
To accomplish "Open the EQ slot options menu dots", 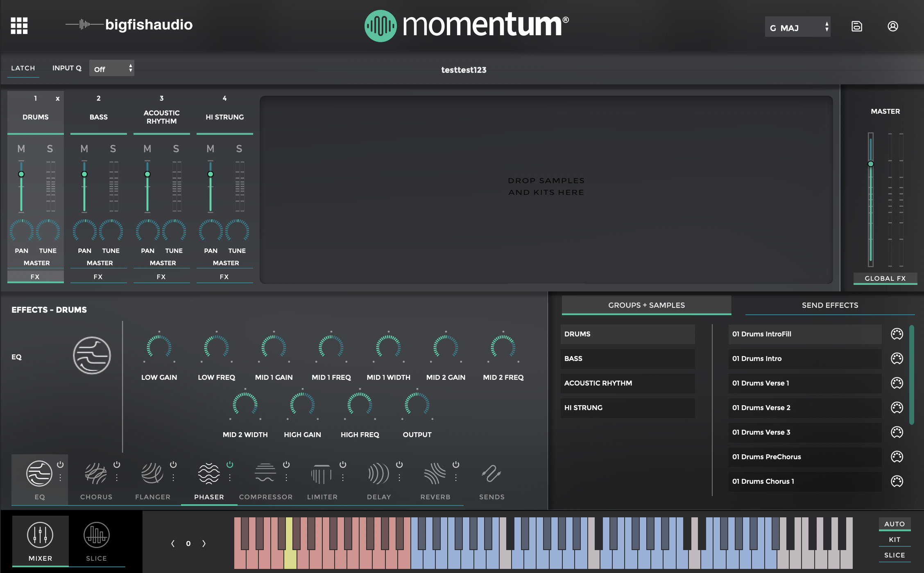I will [60, 478].
